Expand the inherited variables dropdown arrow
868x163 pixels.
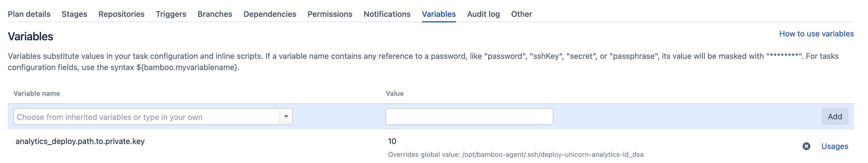pyautogui.click(x=286, y=117)
